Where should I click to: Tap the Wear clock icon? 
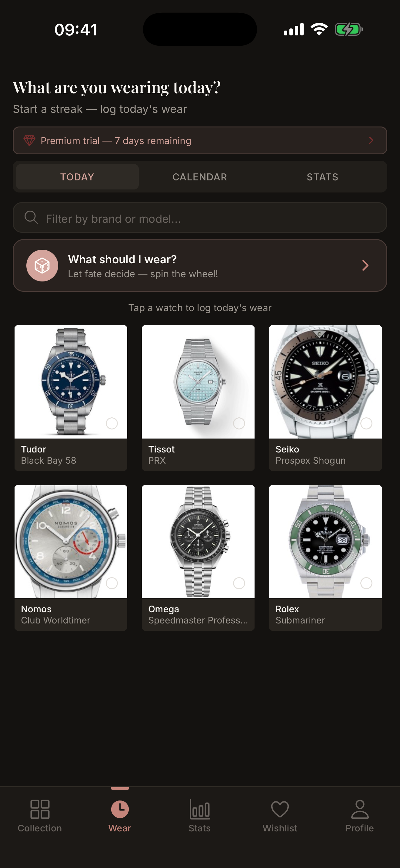pos(120,809)
